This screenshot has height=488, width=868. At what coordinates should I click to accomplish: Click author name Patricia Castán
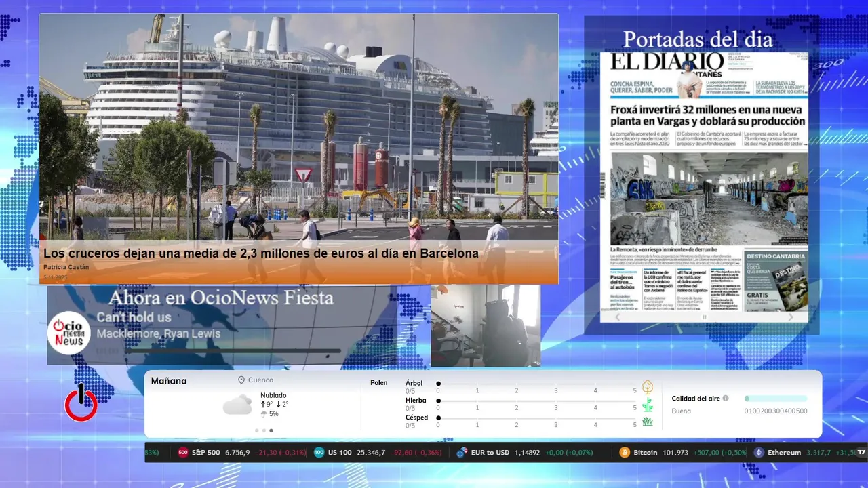coord(66,267)
